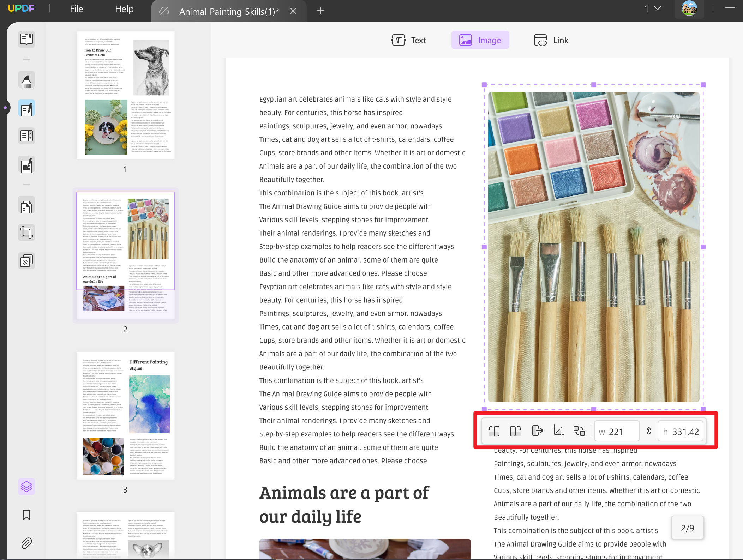The image size is (743, 560).
Task: Crop the selected image
Action: point(558,431)
